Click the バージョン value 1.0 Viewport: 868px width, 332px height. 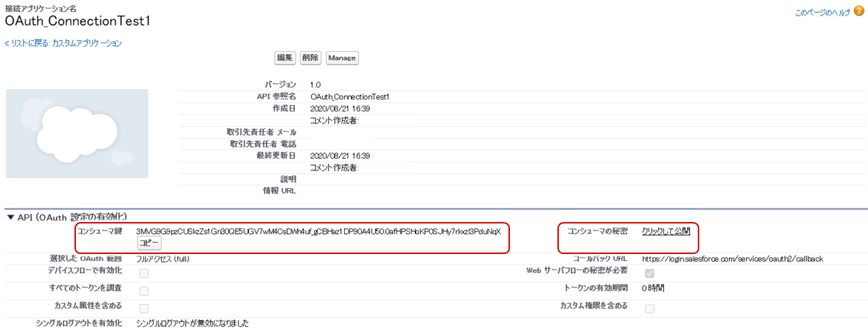(x=316, y=84)
